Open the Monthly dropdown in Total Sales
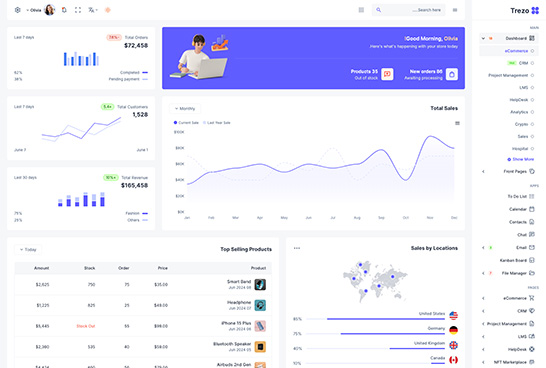 (185, 109)
